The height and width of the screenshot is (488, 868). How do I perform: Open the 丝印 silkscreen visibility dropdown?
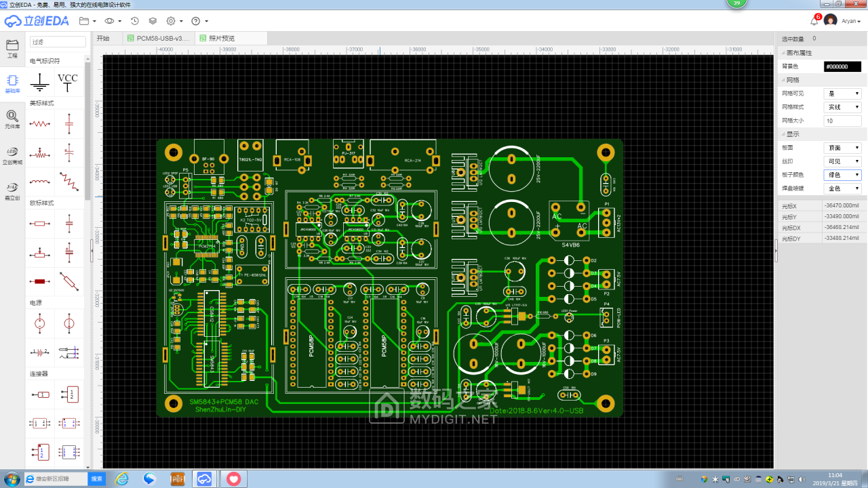[842, 161]
